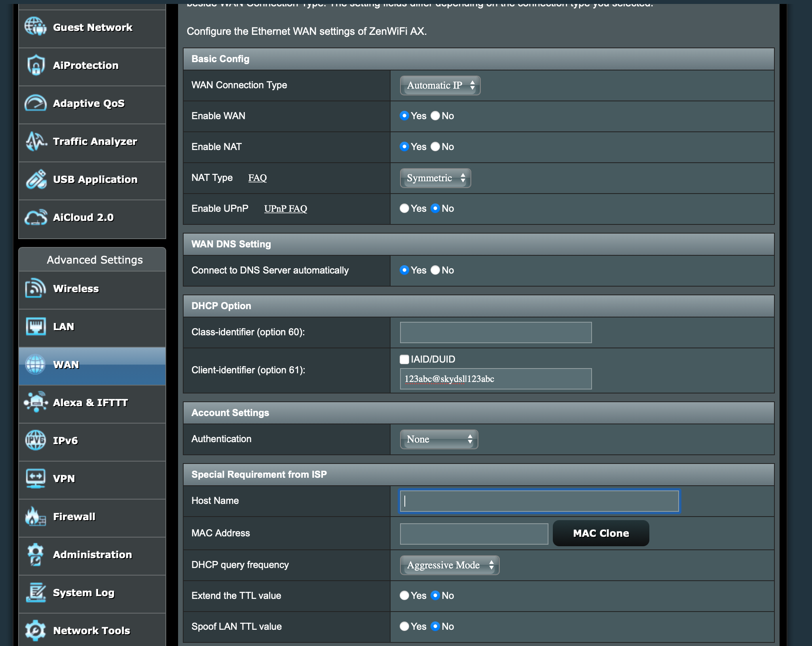
Task: Switch to the LAN section
Action: tap(64, 327)
